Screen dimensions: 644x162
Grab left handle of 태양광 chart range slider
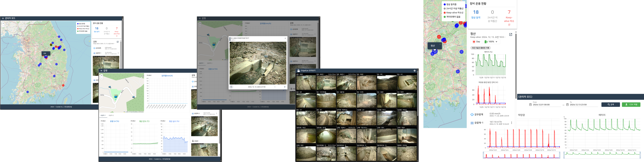[483, 155]
